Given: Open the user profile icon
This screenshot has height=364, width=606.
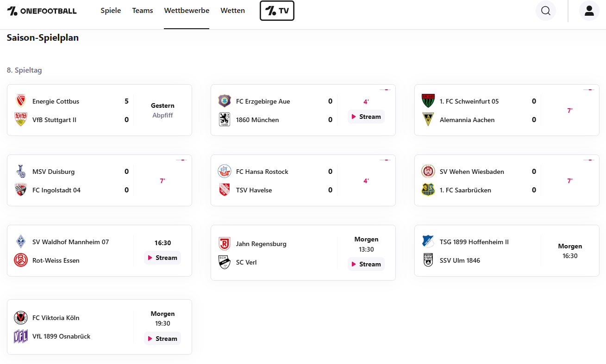Looking at the screenshot, I should (589, 11).
